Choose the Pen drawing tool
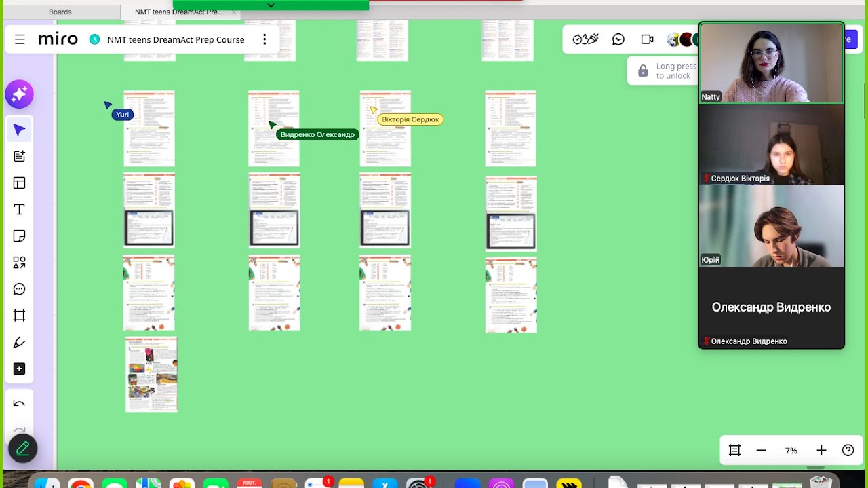The image size is (868, 488). [19, 342]
